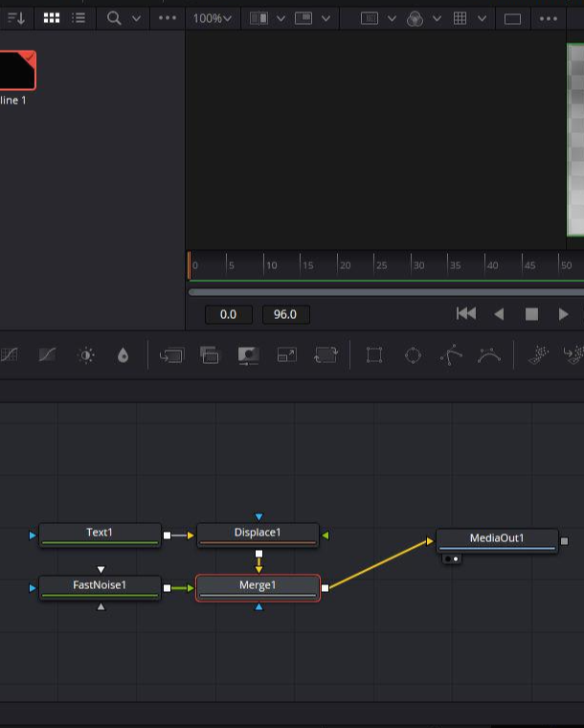Stop playback
The height and width of the screenshot is (728, 584).
(x=531, y=314)
